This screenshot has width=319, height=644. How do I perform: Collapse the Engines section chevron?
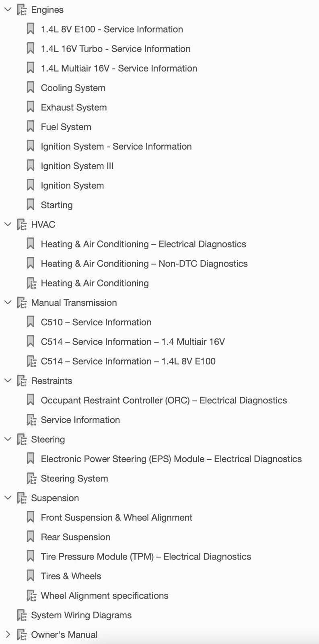coord(8,10)
